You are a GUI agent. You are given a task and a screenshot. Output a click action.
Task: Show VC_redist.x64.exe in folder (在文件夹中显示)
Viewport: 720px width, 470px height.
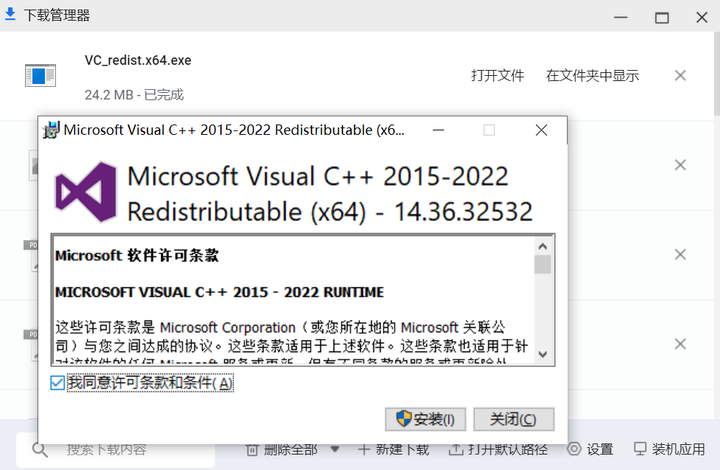point(592,75)
